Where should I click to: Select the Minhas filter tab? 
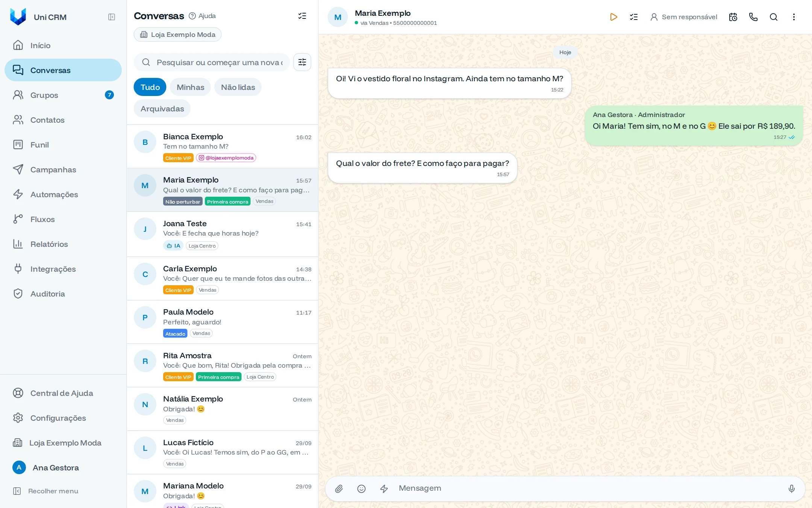(x=191, y=87)
